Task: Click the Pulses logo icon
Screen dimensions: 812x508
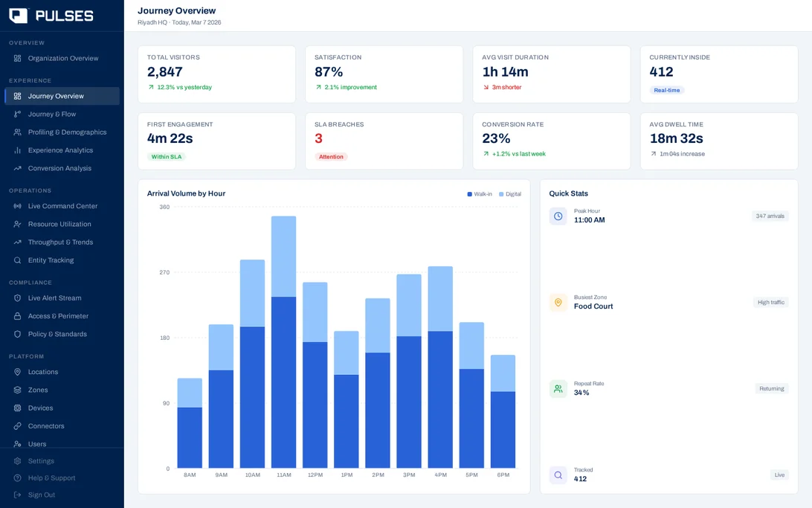Action: pyautogui.click(x=18, y=16)
